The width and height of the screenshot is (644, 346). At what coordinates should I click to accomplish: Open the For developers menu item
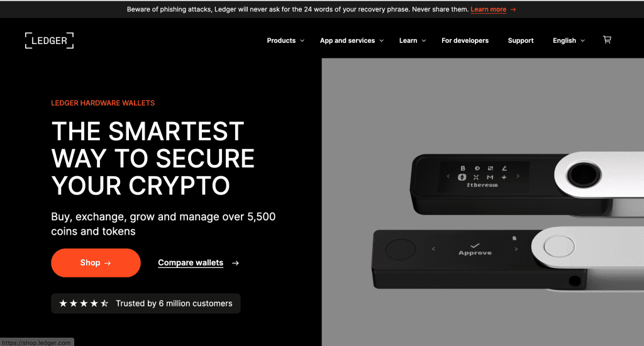coord(465,41)
